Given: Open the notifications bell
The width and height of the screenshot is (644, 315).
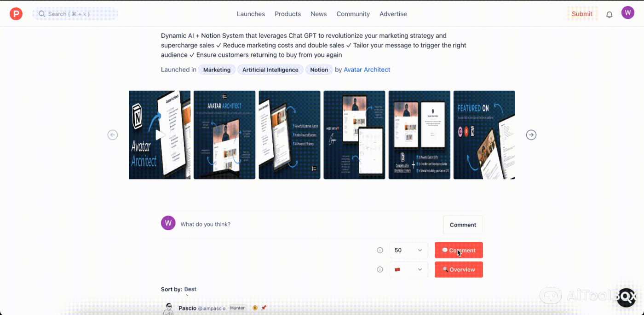Looking at the screenshot, I should [x=609, y=14].
